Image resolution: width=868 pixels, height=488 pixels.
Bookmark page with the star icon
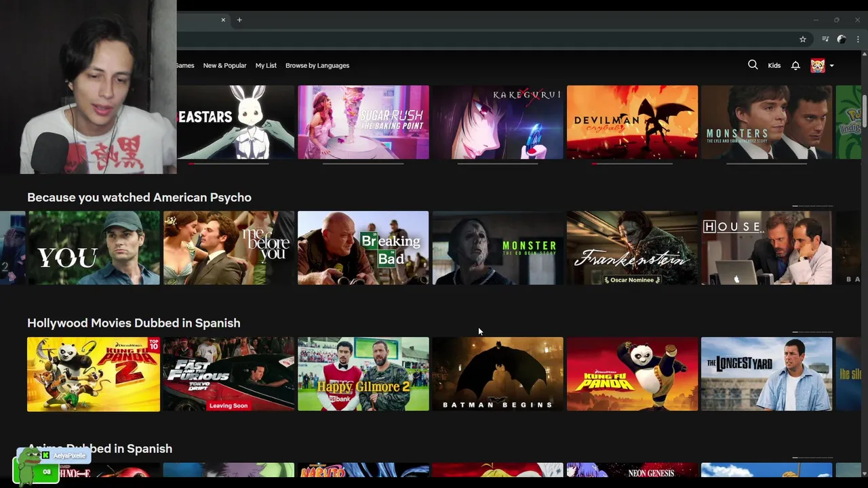click(803, 39)
